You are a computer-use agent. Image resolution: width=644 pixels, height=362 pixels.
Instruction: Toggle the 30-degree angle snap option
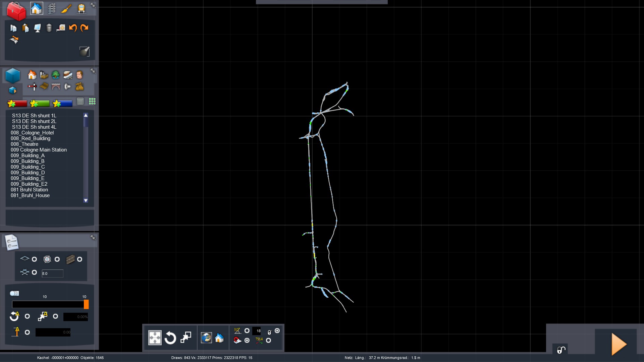point(247,331)
